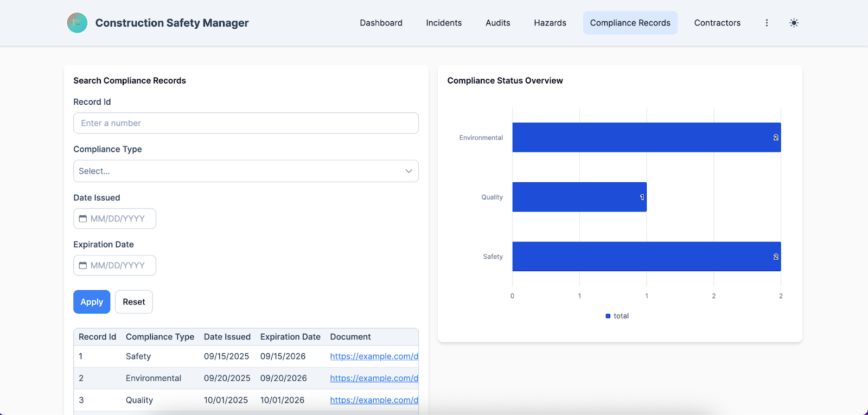Image resolution: width=868 pixels, height=415 pixels.
Task: Click the Reset button
Action: click(134, 302)
